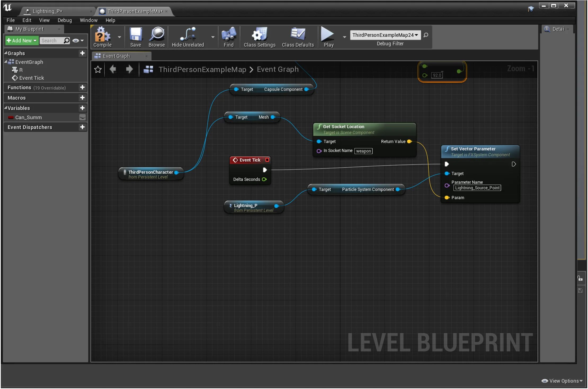Toggle Can_Summ variable visibility eye
The image size is (588, 389).
click(x=82, y=117)
